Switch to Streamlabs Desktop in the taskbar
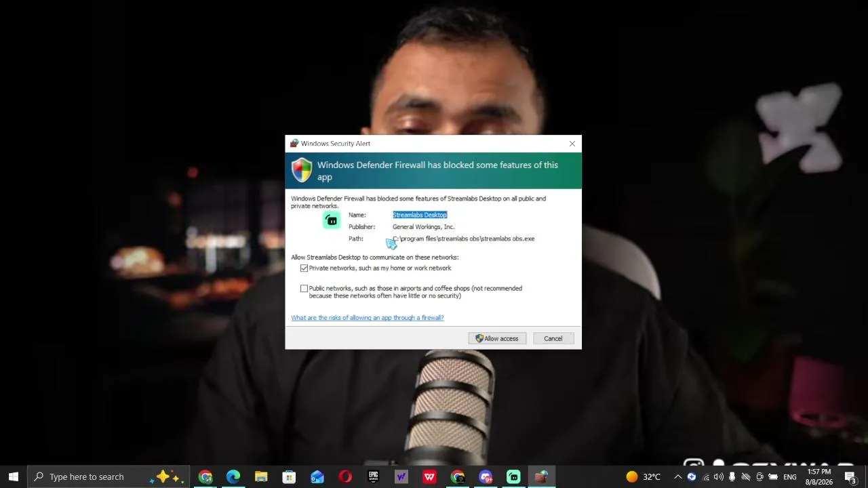 tap(513, 476)
